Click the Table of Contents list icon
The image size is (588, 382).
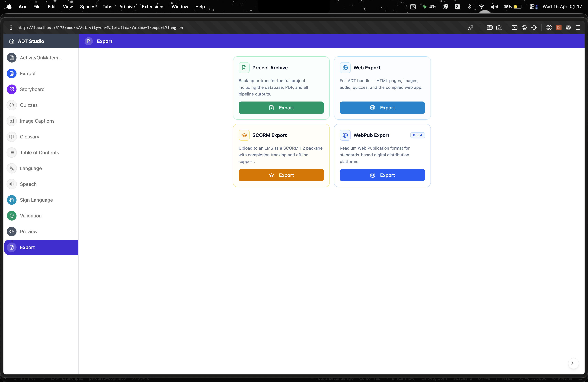tap(12, 153)
